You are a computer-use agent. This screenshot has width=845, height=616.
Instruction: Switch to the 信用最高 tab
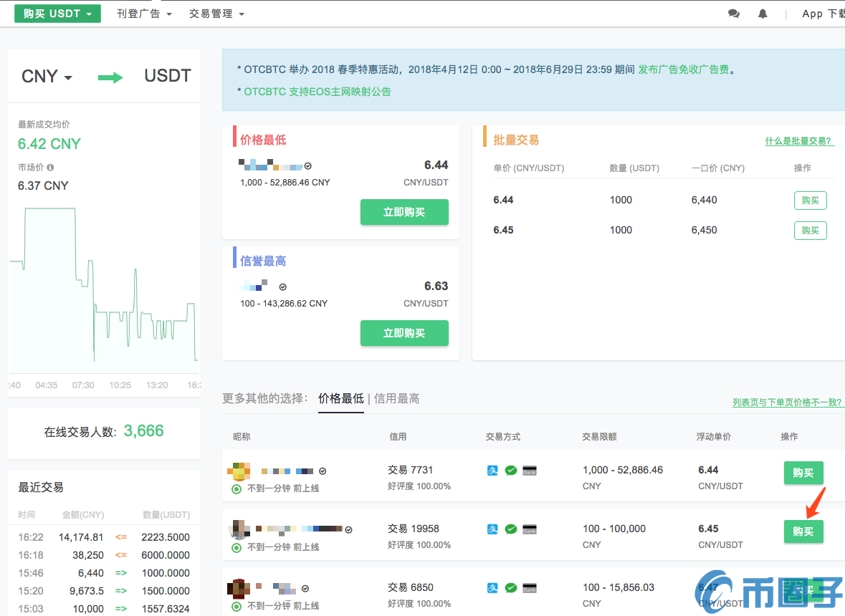point(396,398)
